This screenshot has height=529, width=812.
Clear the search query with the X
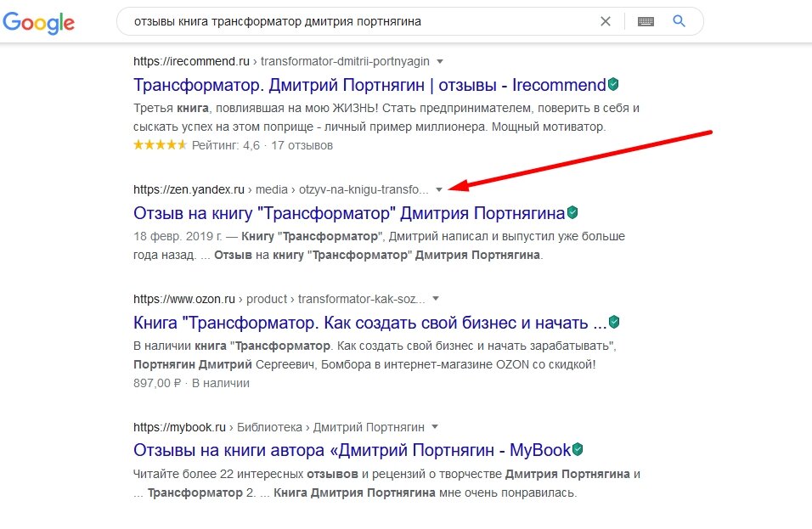[606, 21]
